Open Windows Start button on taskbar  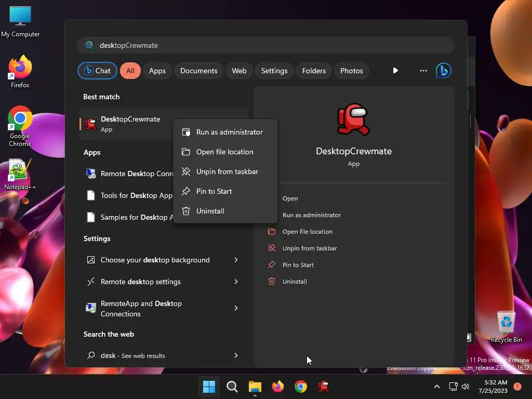point(209,387)
